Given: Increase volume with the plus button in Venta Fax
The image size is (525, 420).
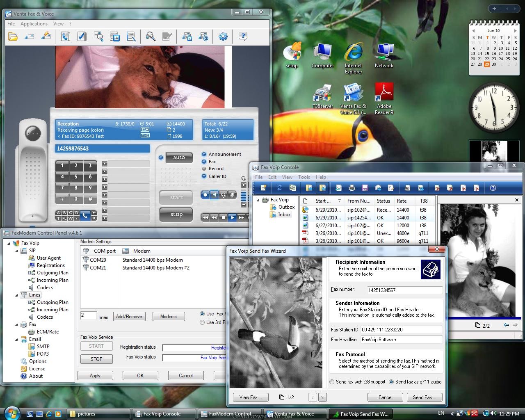Looking at the screenshot, I should click(244, 185).
